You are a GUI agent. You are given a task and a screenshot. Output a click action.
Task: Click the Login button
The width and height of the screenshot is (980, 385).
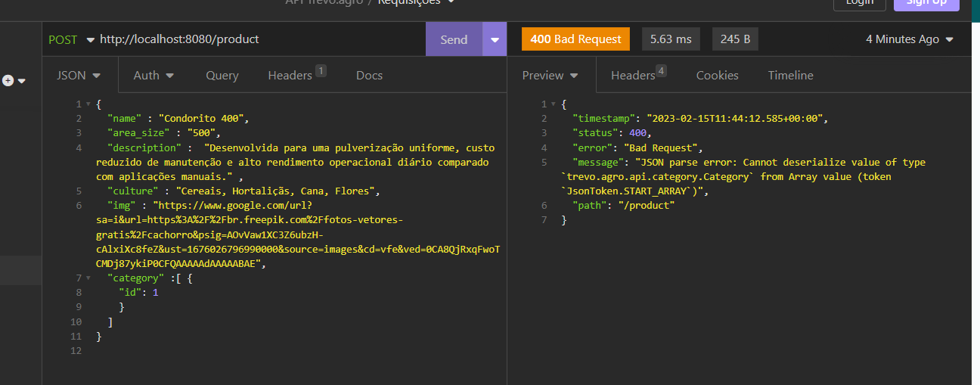pyautogui.click(x=859, y=3)
